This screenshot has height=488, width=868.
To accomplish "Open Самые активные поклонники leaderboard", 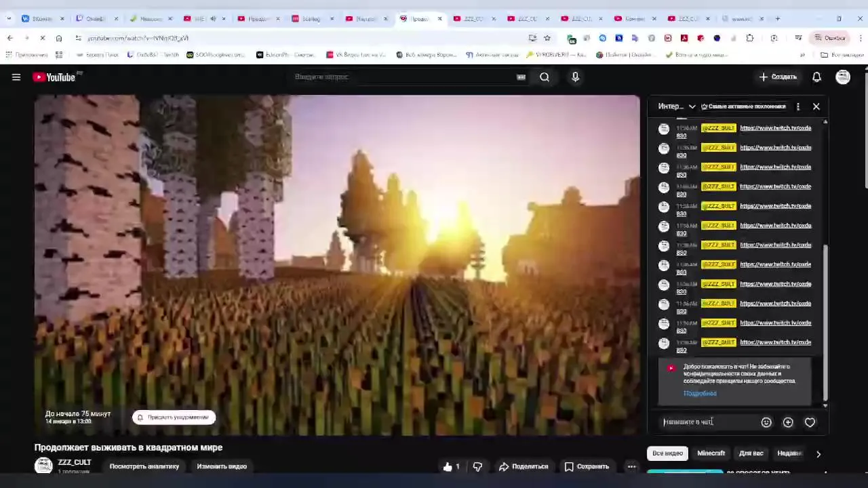I will (743, 106).
